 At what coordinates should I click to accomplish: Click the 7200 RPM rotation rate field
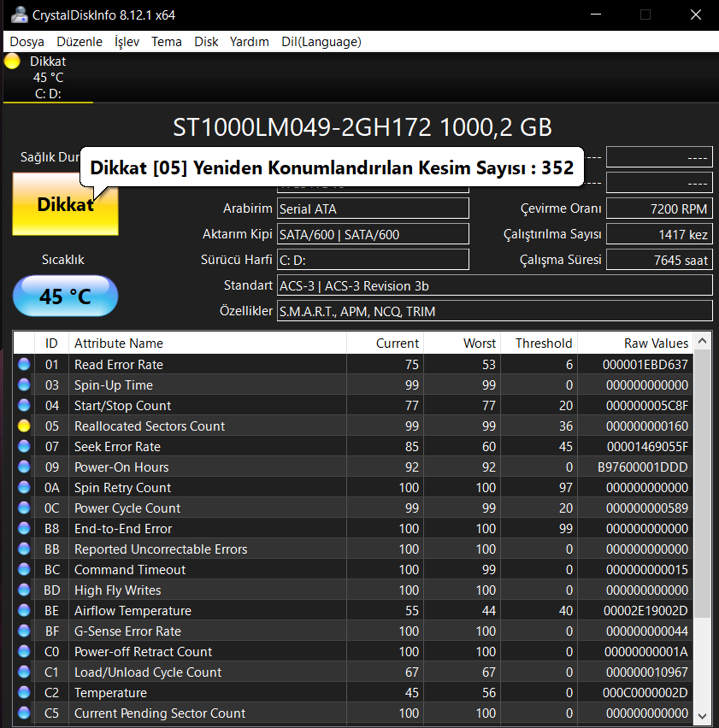tap(659, 208)
